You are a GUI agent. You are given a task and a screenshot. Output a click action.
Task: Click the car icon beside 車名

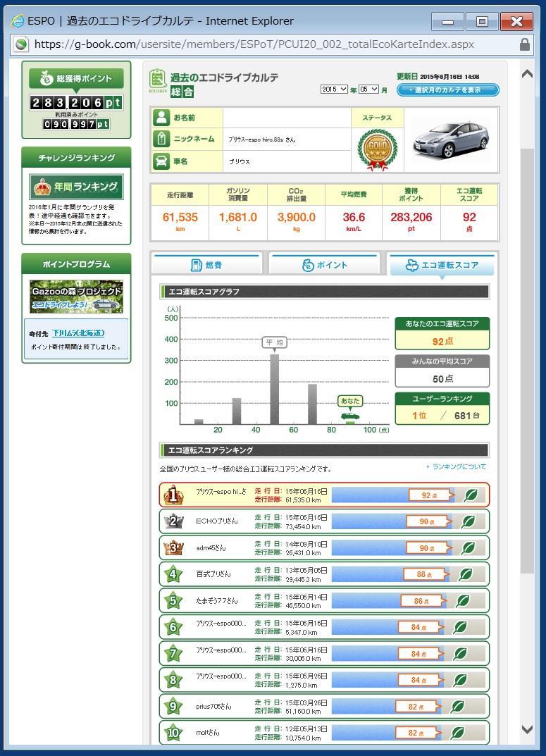click(161, 161)
